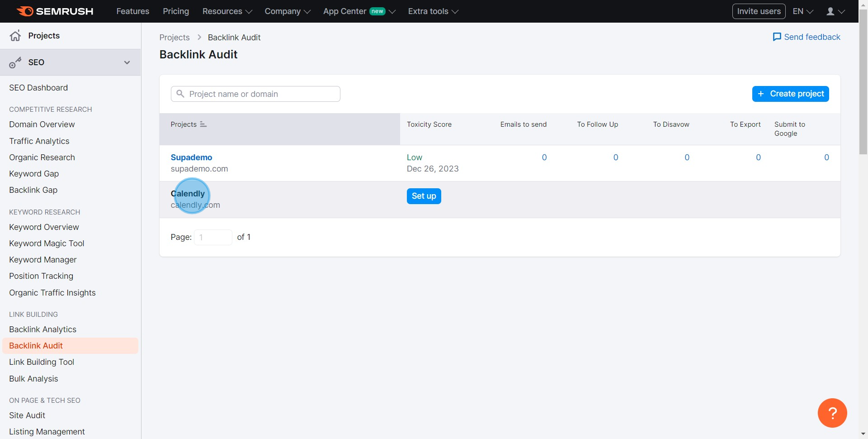Click the user profile icon

point(830,11)
